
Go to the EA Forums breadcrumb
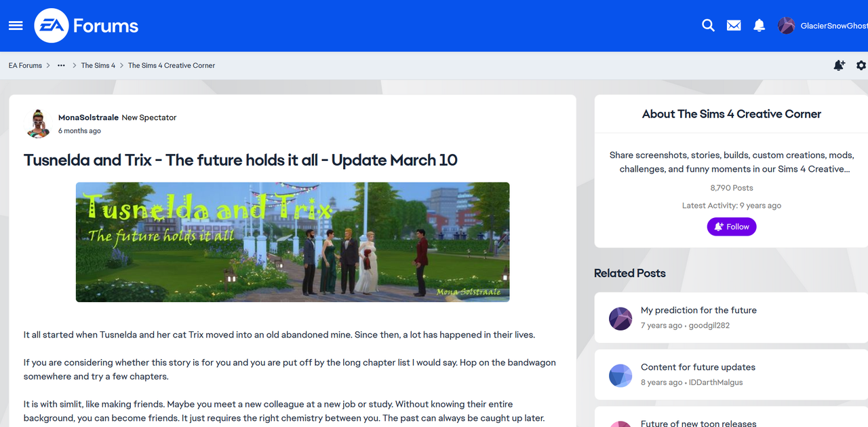(25, 65)
